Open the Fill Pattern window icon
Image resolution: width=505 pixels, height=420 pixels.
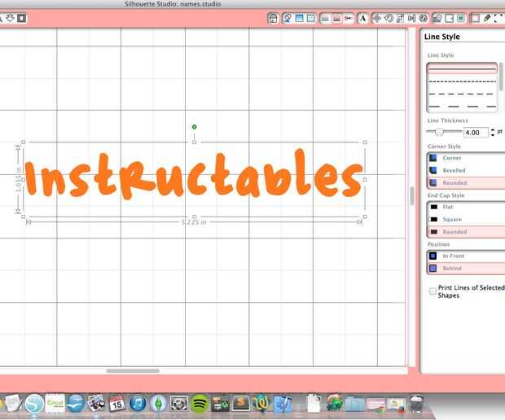pos(311,19)
